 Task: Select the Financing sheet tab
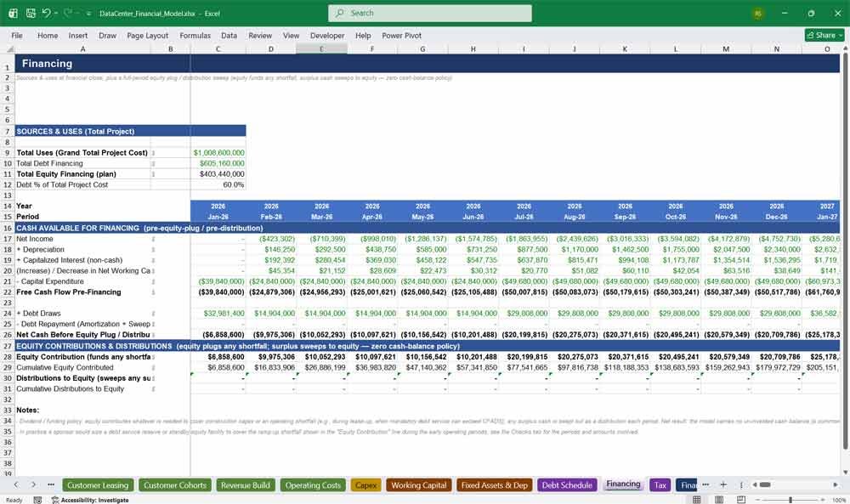(623, 484)
